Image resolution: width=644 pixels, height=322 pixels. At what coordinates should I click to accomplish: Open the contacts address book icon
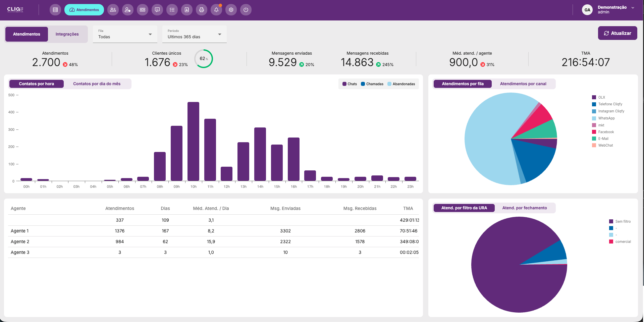pyautogui.click(x=187, y=10)
